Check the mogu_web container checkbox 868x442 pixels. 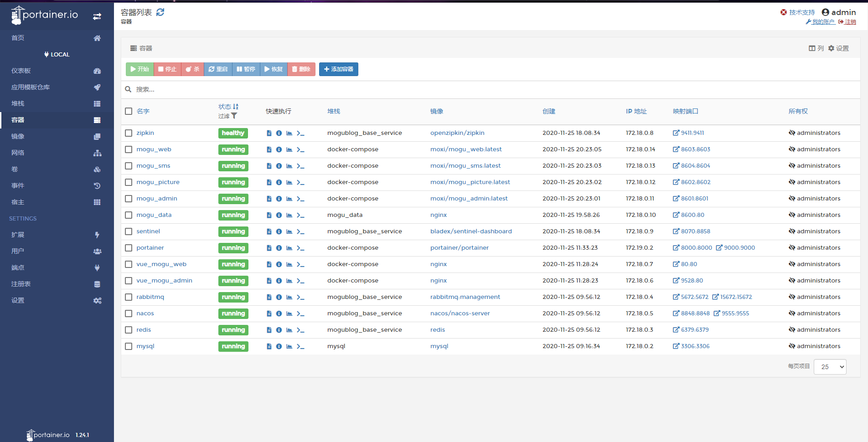coord(129,149)
